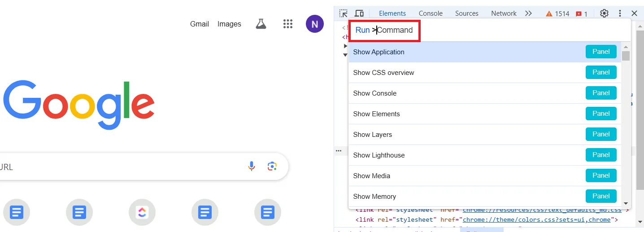The height and width of the screenshot is (232, 644).
Task: Click Panel badge for Show Console
Action: 601,93
